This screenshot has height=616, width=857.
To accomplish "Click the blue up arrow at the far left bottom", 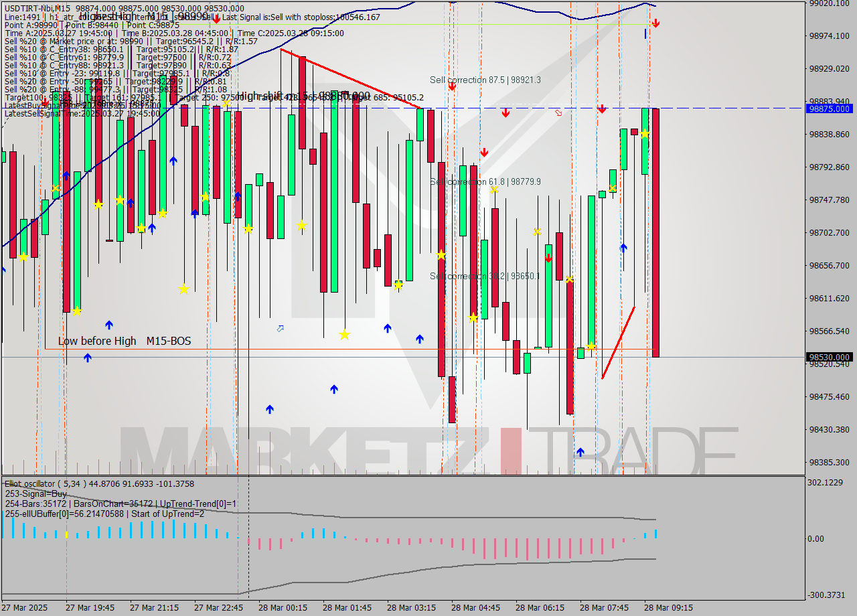I will point(88,358).
